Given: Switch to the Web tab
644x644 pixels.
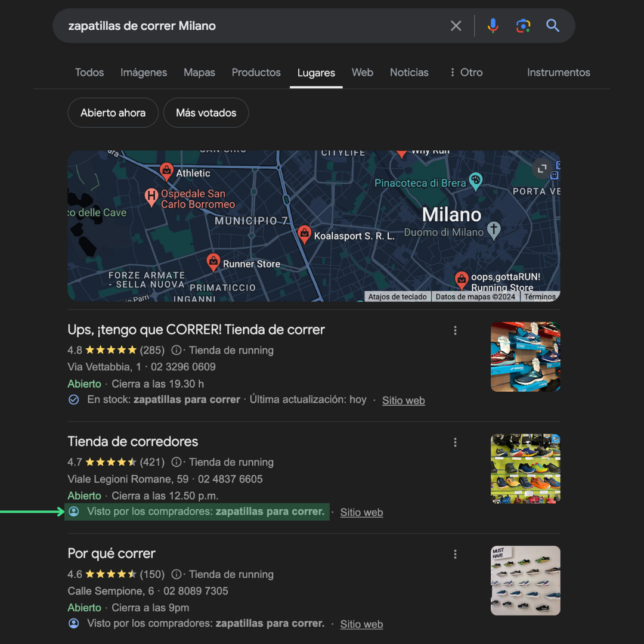Looking at the screenshot, I should tap(363, 73).
